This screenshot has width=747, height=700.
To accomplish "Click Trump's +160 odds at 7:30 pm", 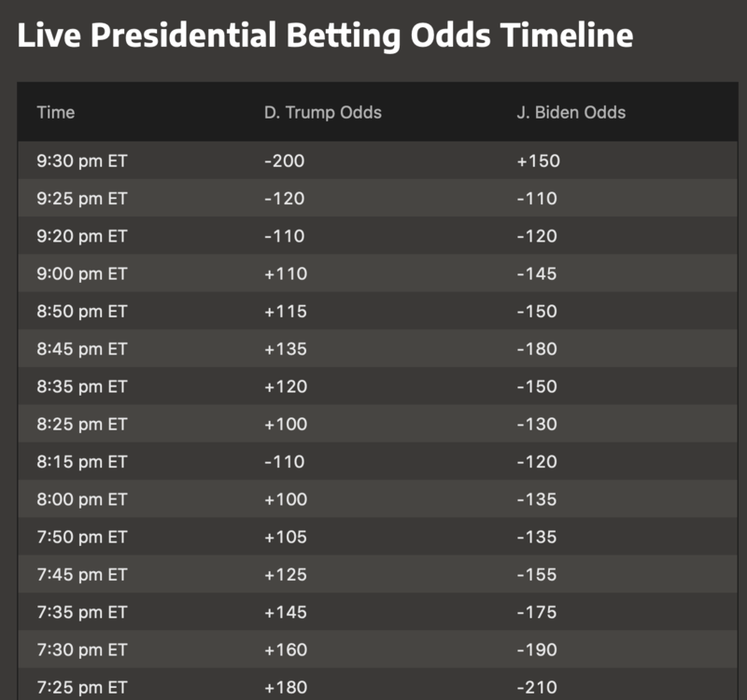I will click(x=285, y=651).
